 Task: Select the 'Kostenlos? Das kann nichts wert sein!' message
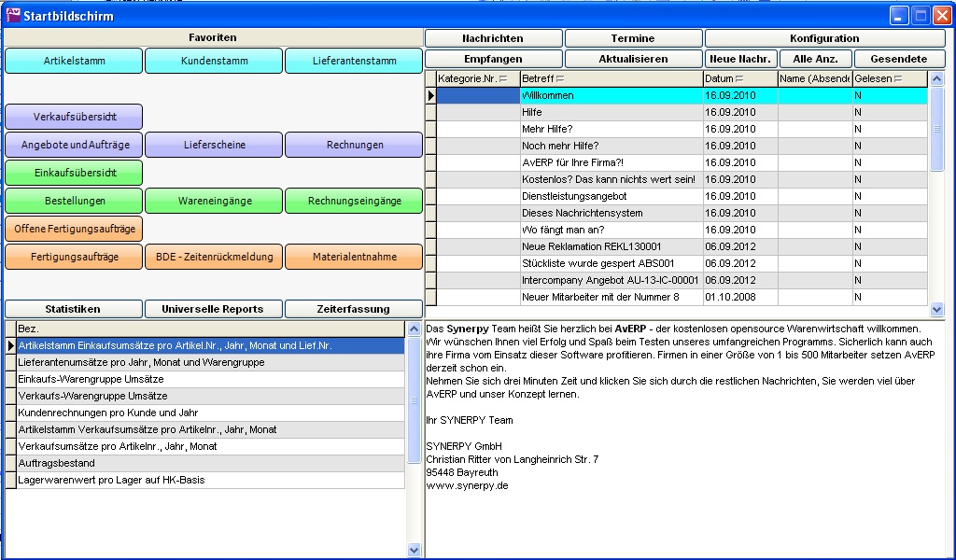[x=609, y=179]
